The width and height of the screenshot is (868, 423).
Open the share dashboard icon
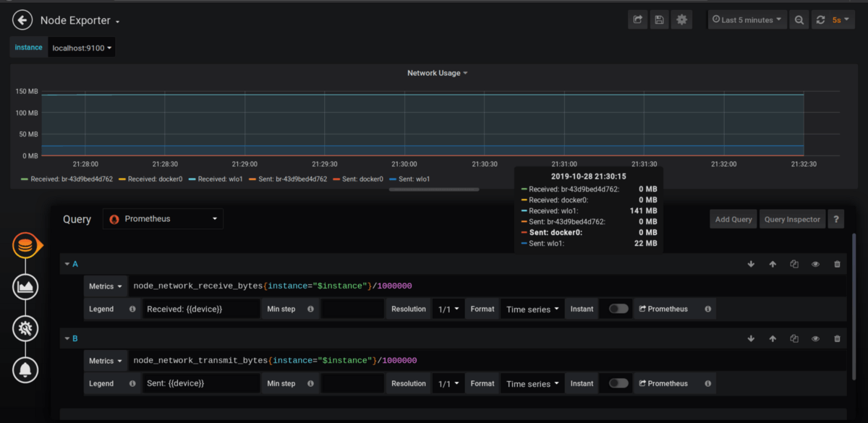[x=637, y=20]
